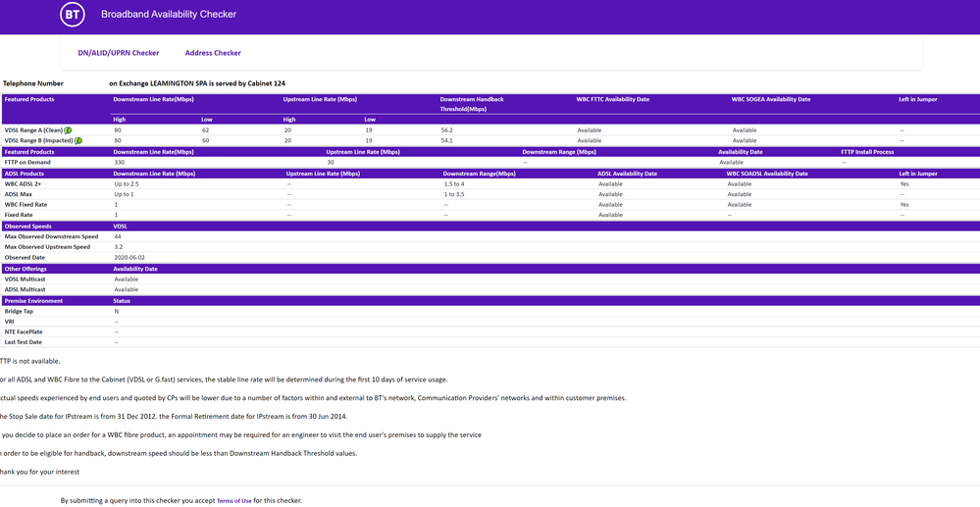Click info icon beside VDSL Range A (Clean)
This screenshot has width=980, height=507.
(x=69, y=130)
